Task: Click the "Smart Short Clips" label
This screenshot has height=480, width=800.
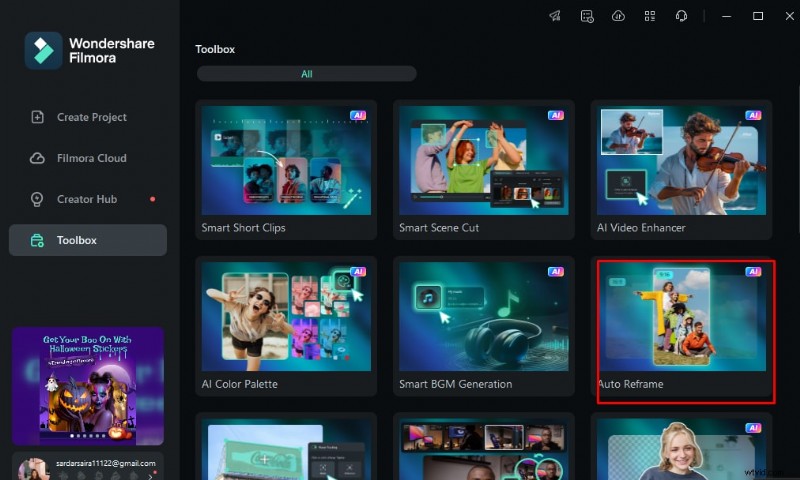Action: [x=243, y=228]
